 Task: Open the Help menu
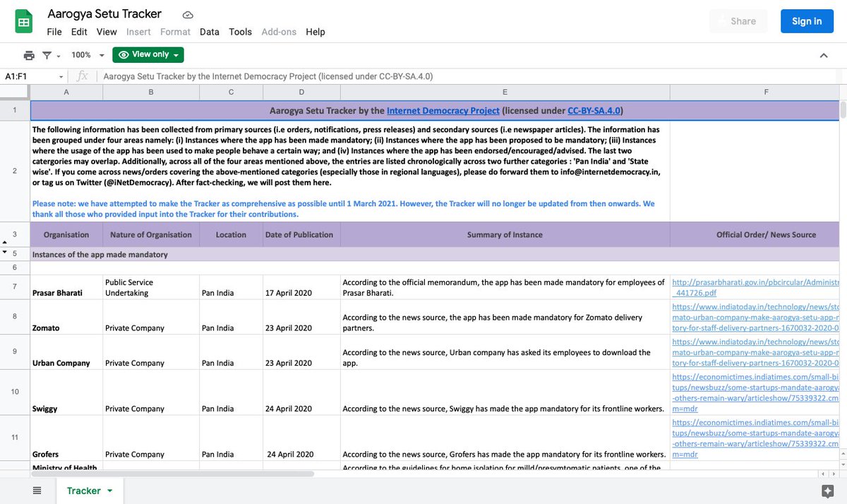[x=316, y=32]
